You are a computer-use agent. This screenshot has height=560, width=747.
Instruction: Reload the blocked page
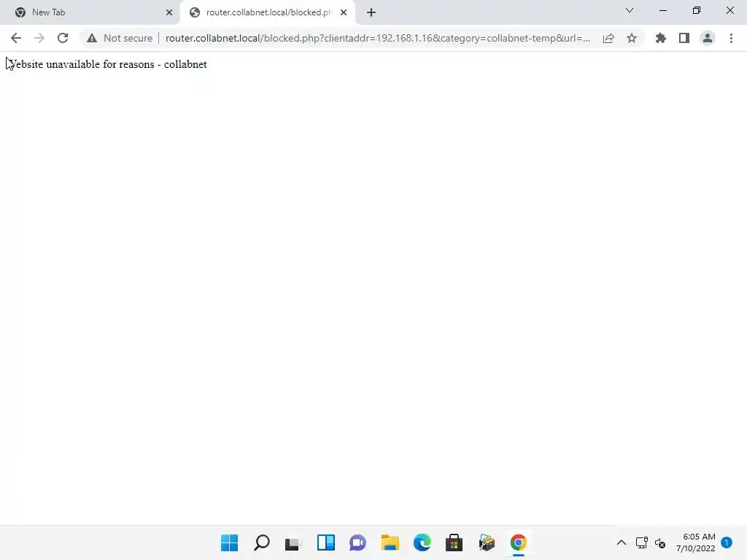coord(63,38)
